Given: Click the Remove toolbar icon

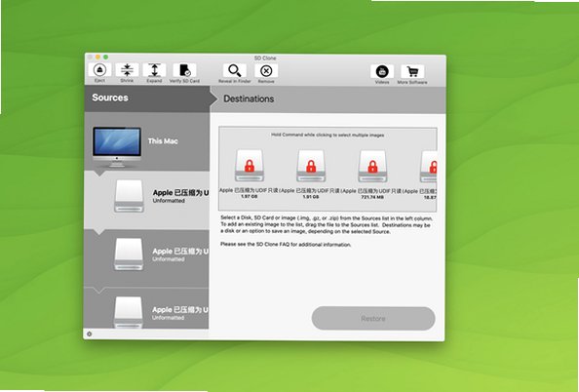Looking at the screenshot, I should pyautogui.click(x=266, y=70).
